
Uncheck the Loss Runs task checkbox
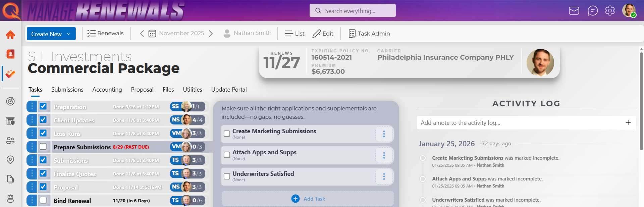pos(43,133)
